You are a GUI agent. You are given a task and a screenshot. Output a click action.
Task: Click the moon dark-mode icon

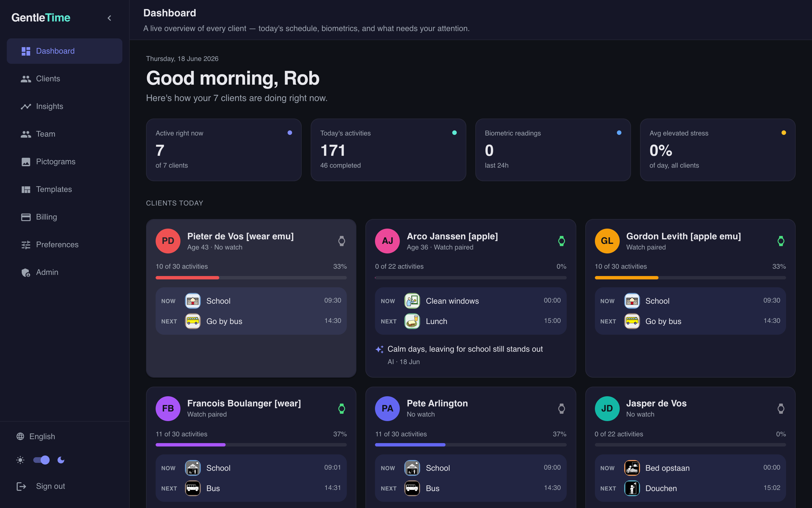point(61,460)
